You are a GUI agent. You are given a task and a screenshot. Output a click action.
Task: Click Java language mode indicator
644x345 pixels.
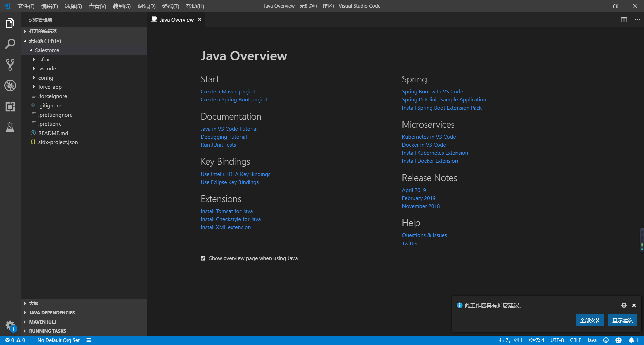(x=592, y=340)
